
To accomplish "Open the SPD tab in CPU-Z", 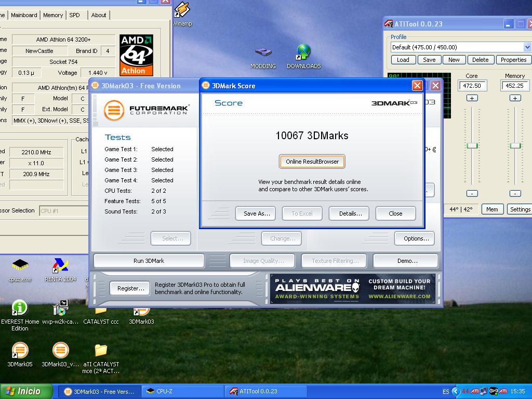I will click(75, 15).
